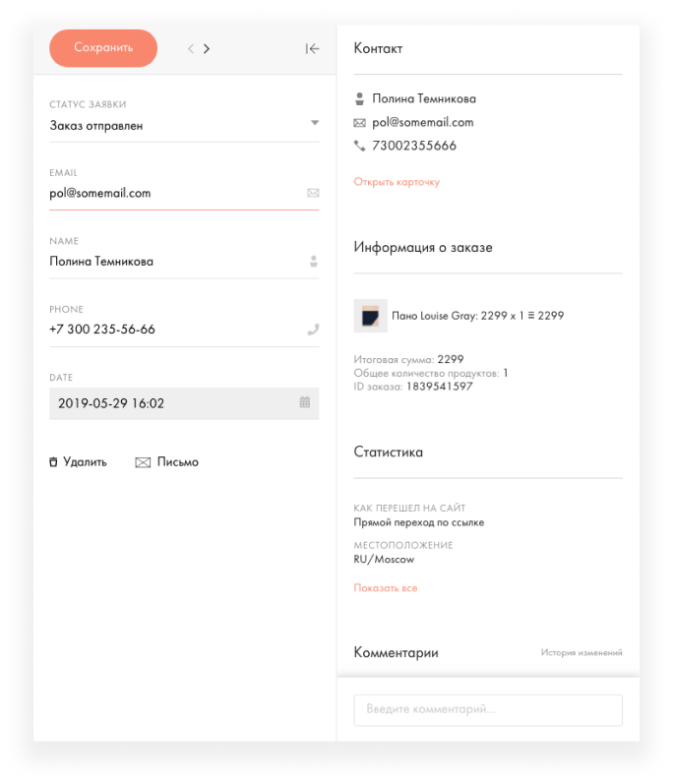
Task: Click the Пано Louise Gray product thumbnail
Action: point(371,316)
